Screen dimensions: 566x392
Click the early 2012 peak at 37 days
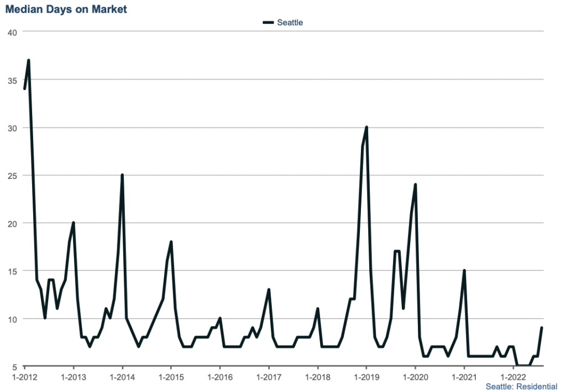pos(28,61)
